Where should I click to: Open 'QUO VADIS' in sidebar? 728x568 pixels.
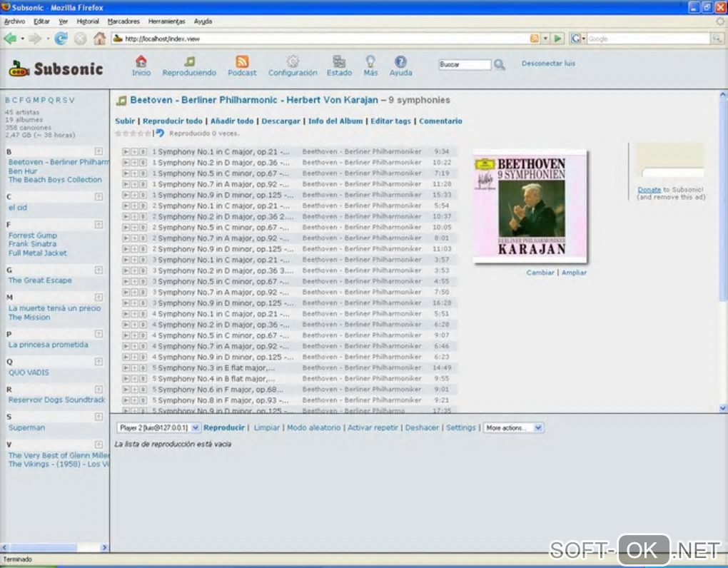tap(29, 372)
